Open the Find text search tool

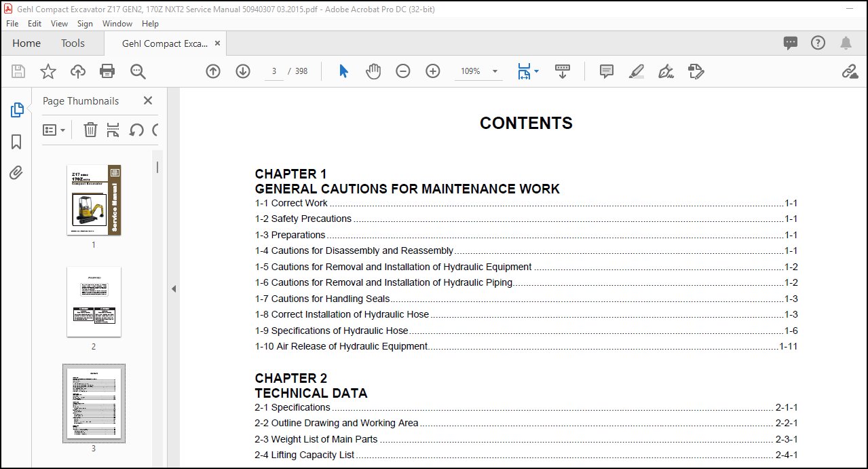tap(138, 71)
